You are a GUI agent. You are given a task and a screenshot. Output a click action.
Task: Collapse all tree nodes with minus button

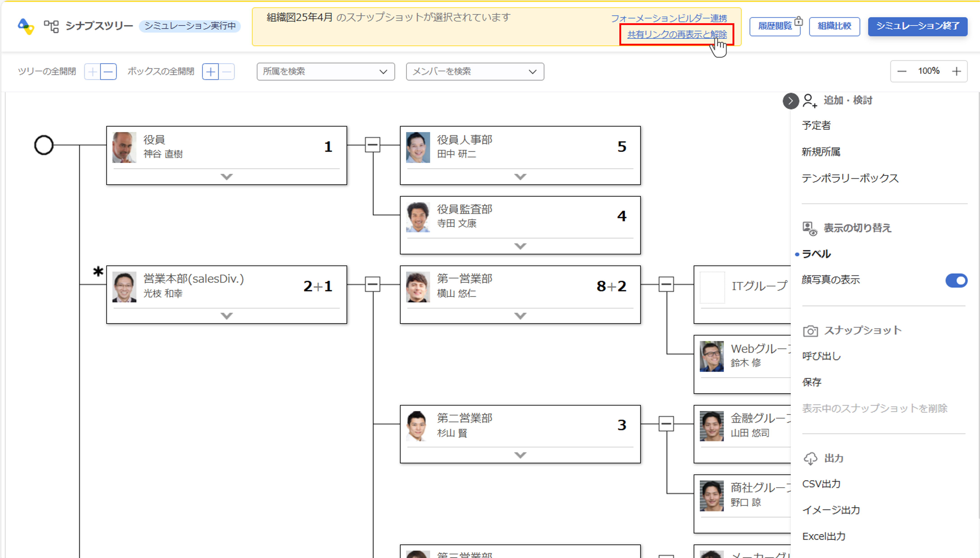108,72
